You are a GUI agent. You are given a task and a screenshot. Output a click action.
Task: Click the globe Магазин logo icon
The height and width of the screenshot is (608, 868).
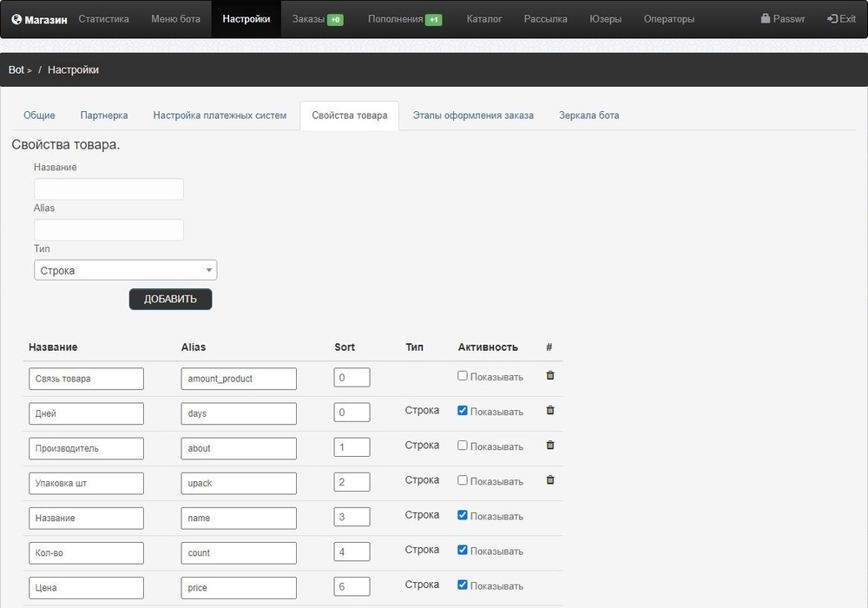(16, 19)
